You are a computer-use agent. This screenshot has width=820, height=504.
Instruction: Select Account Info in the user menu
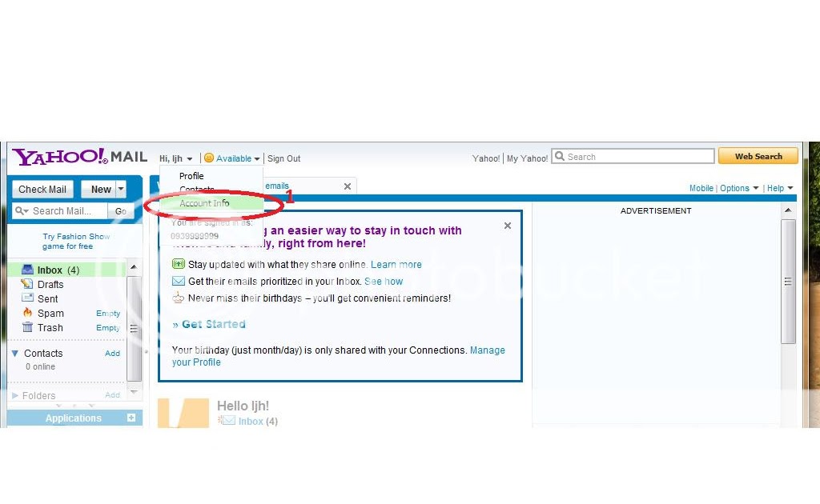[204, 203]
